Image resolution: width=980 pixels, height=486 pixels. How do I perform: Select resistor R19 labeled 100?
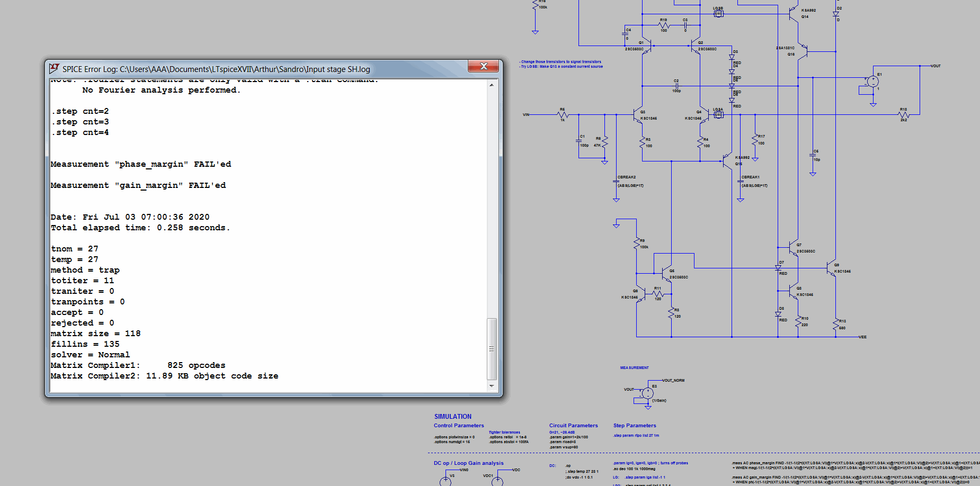tap(663, 25)
